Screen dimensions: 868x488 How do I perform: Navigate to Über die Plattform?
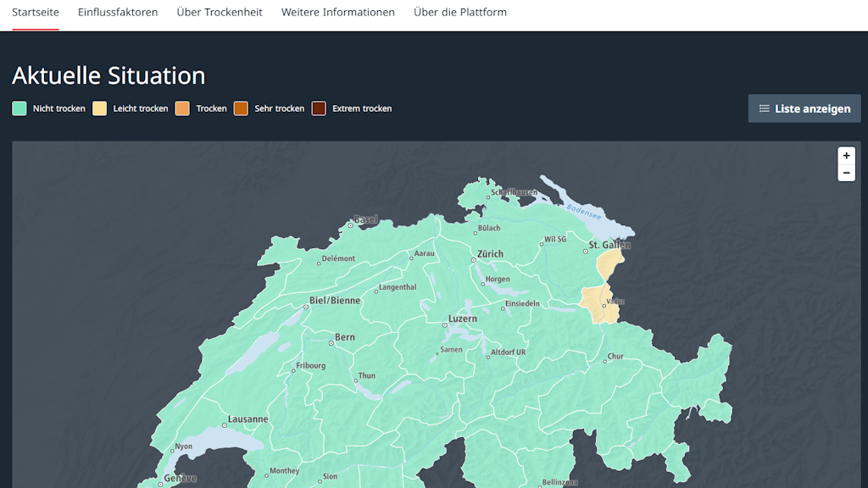(x=460, y=13)
